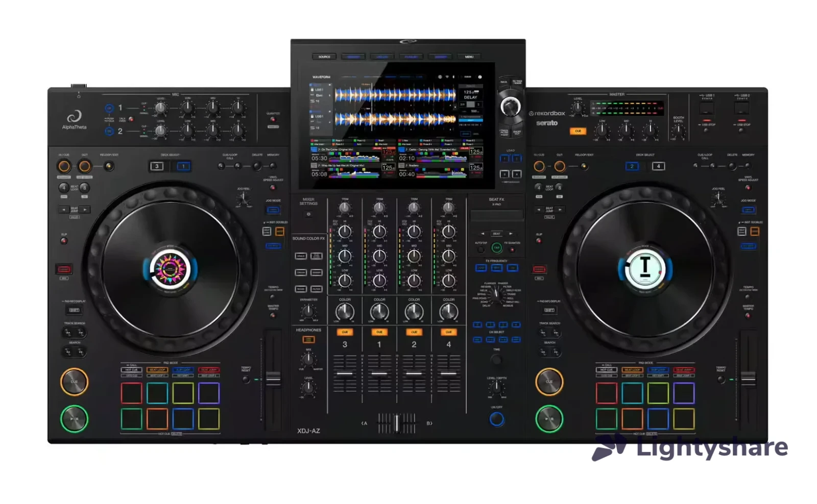Click right deck tempo slider
This screenshot has width=817, height=504.
coord(748,378)
